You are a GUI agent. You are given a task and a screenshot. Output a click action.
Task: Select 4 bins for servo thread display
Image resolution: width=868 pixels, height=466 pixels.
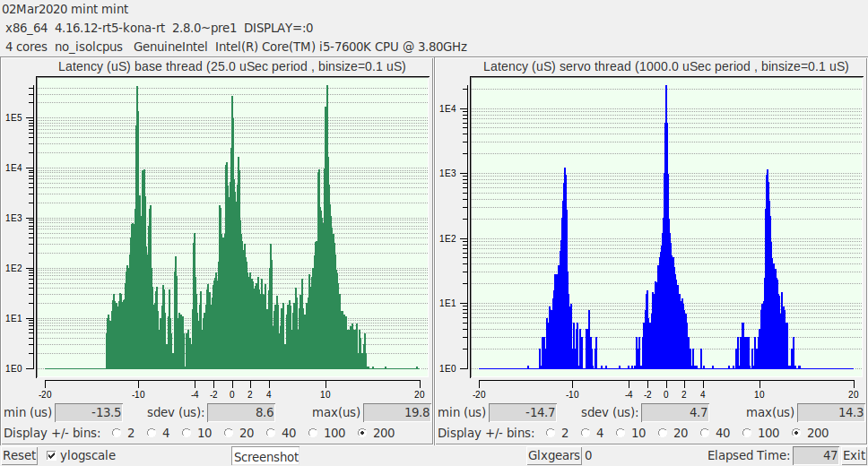pos(586,433)
